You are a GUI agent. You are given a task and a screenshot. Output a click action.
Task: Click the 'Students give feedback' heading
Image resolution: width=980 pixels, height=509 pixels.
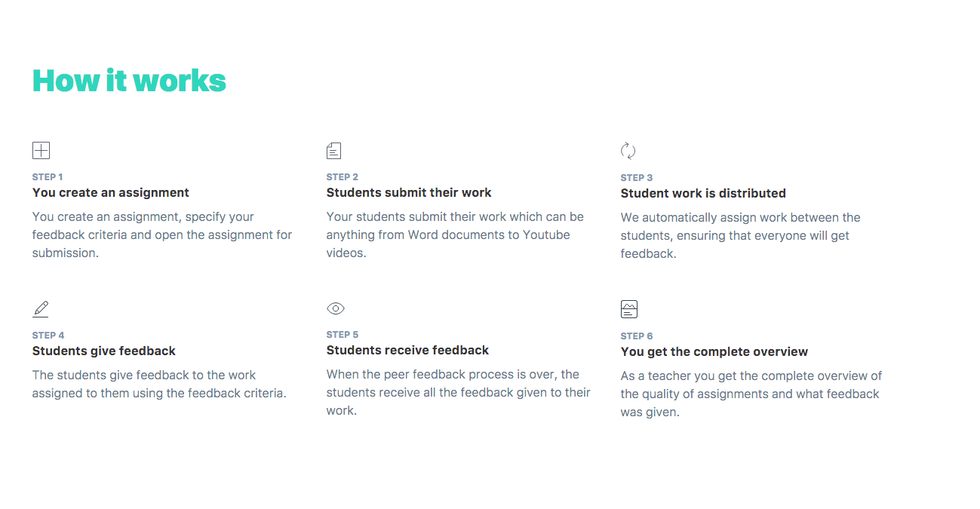click(x=104, y=351)
